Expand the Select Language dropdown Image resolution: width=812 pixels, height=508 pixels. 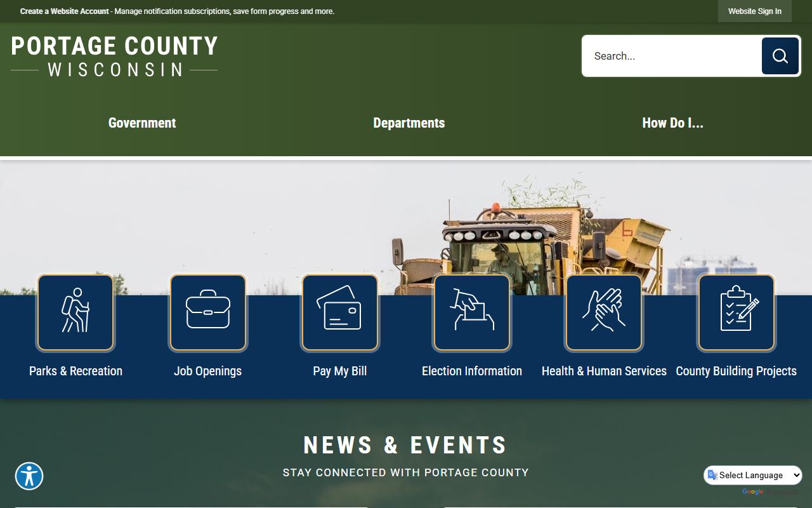point(753,475)
